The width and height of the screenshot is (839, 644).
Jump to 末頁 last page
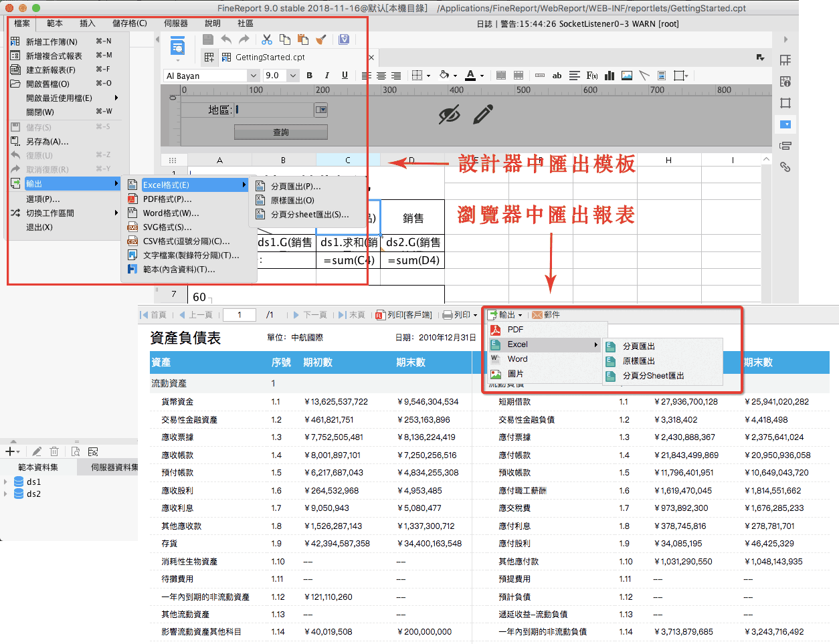(x=351, y=314)
